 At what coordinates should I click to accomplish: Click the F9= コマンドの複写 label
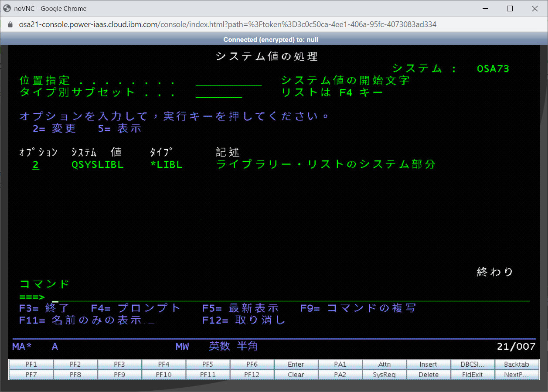pyautogui.click(x=358, y=308)
